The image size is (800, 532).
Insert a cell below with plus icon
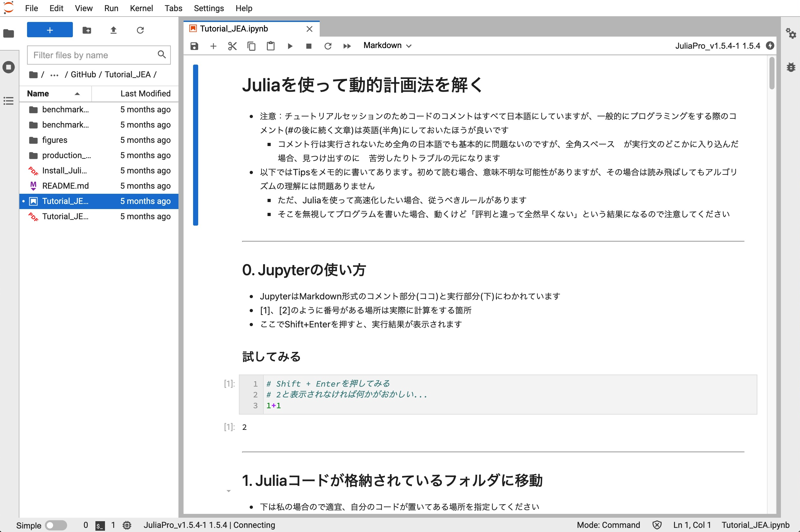click(x=213, y=46)
